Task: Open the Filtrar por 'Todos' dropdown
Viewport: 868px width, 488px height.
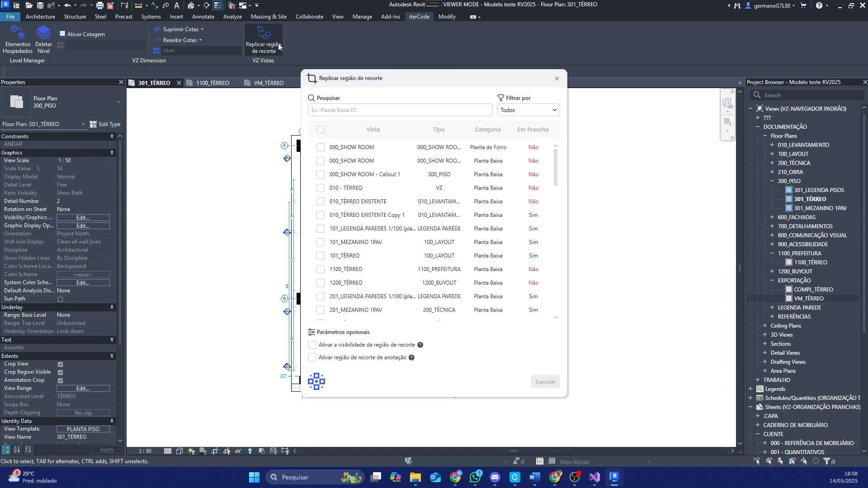Action: coord(528,110)
